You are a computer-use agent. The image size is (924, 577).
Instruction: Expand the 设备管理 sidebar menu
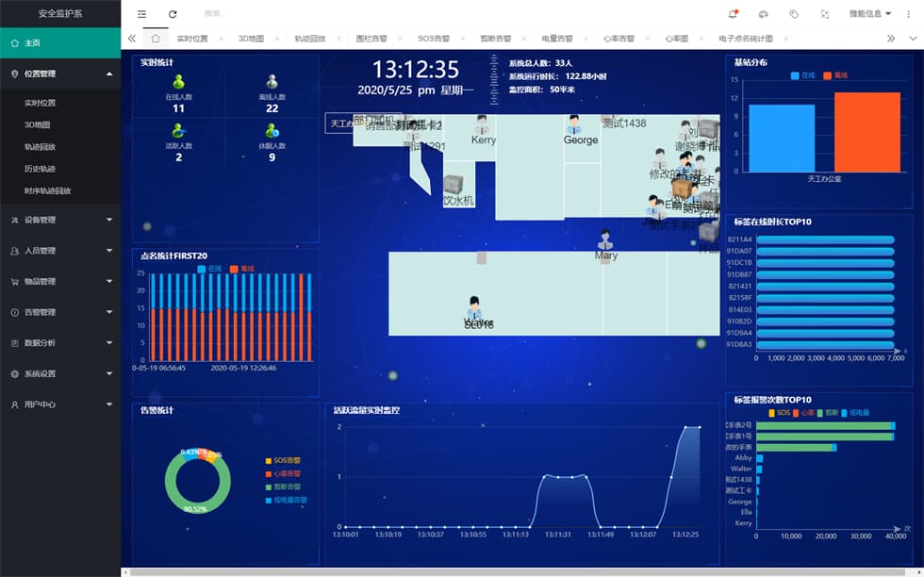60,220
